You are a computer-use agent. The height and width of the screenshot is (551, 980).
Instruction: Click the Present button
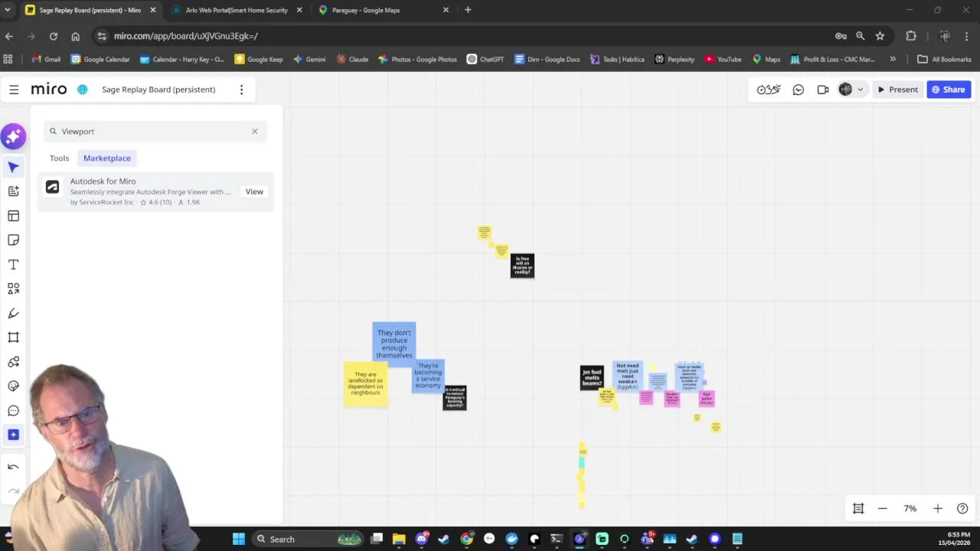pos(897,90)
